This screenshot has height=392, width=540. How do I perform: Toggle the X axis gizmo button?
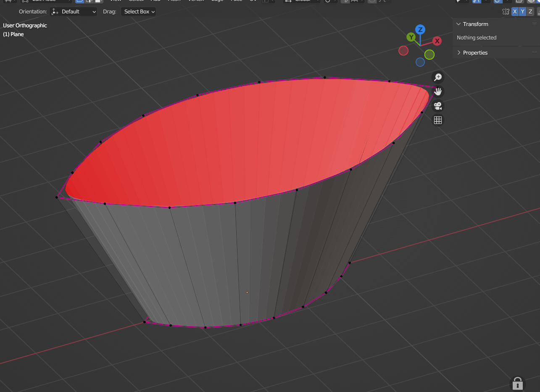click(514, 11)
